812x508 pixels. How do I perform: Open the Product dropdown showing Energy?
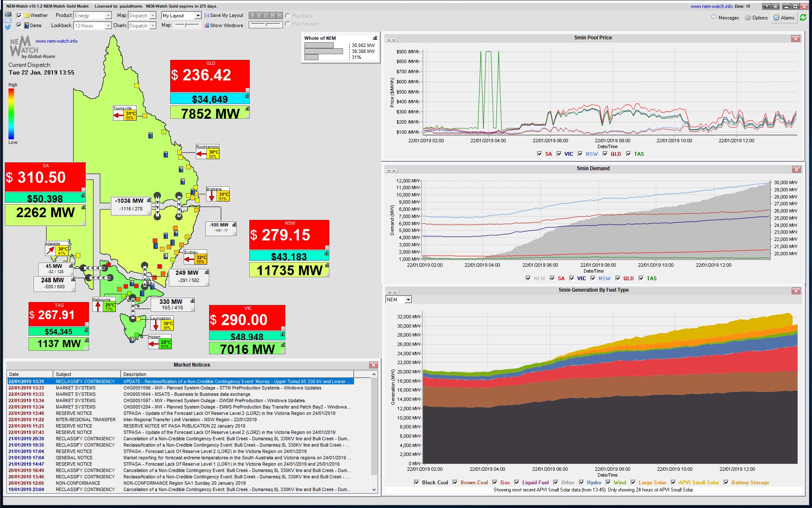click(x=93, y=15)
